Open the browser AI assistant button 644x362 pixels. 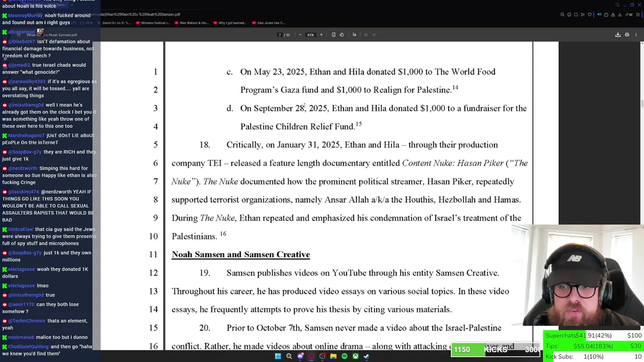[629, 15]
